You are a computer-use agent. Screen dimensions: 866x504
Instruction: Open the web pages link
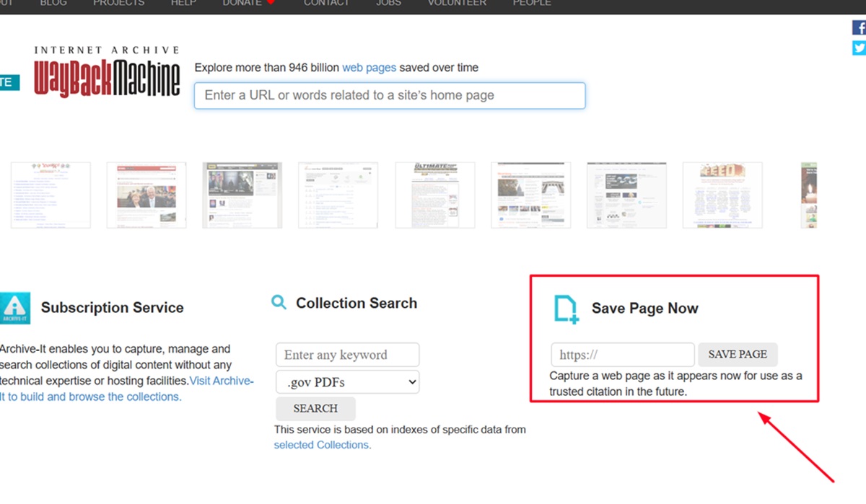pos(369,67)
